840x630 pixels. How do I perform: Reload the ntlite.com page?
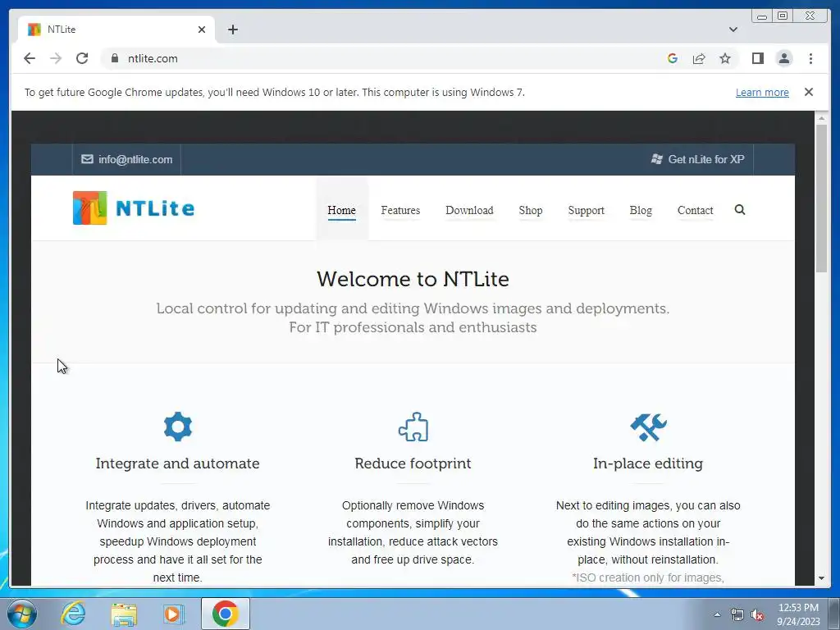point(82,58)
